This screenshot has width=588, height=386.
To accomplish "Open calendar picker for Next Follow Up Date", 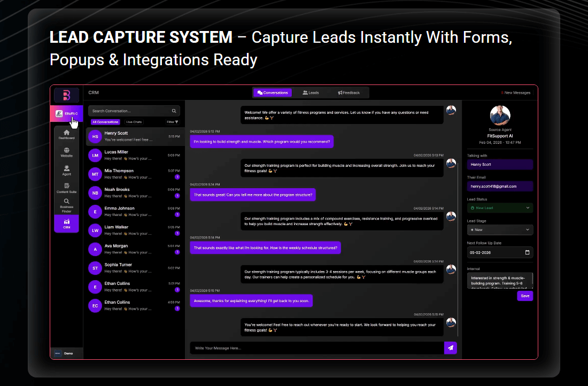I will pyautogui.click(x=527, y=252).
